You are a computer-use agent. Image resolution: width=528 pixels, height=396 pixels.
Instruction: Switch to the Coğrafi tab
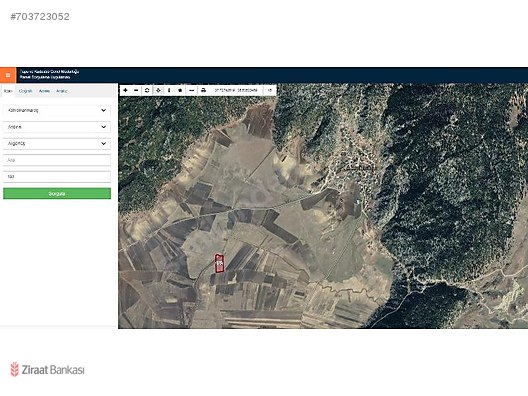coord(26,91)
